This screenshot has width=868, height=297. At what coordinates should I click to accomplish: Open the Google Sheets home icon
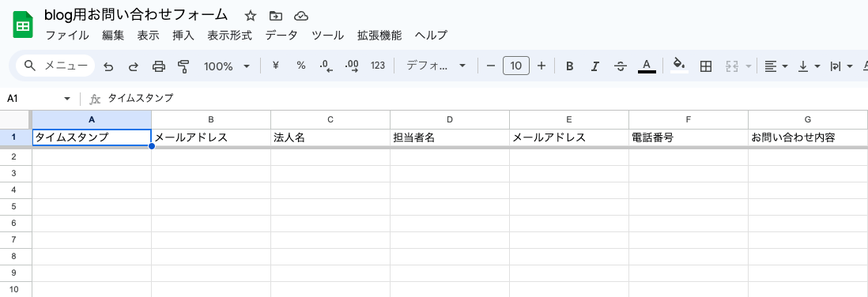pos(23,25)
